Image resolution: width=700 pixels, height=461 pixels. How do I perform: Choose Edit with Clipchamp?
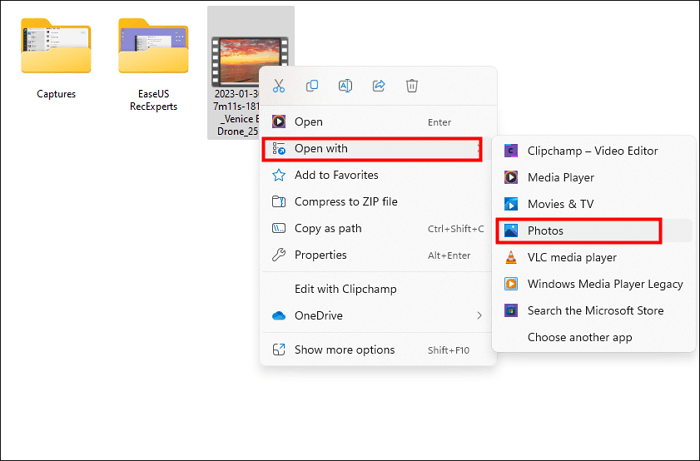(378, 289)
